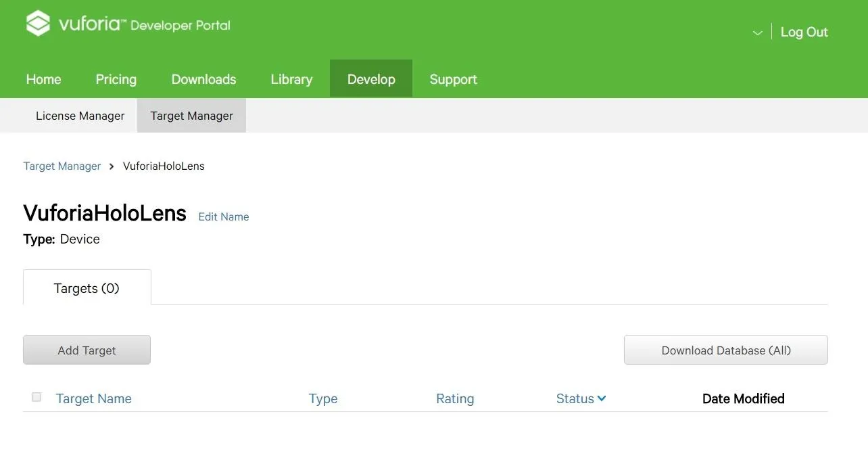Sort by Status column header

click(575, 398)
